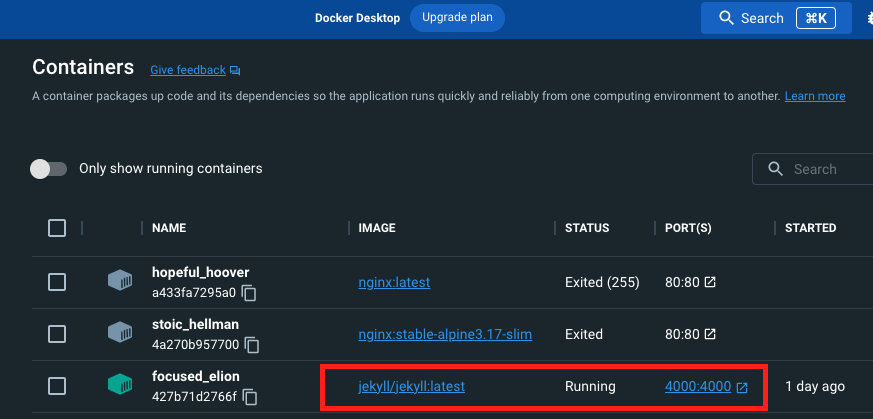
Task: Click the magnifier icon in top Search
Action: tap(727, 18)
